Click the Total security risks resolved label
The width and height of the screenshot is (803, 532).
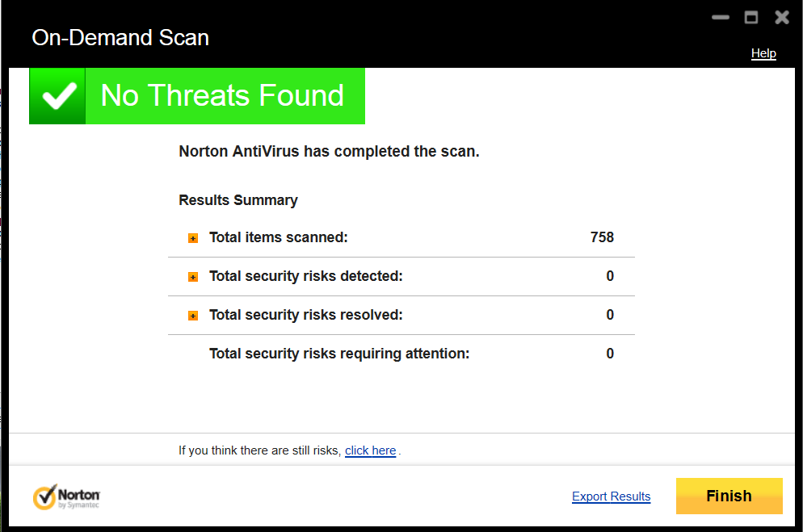[305, 315]
